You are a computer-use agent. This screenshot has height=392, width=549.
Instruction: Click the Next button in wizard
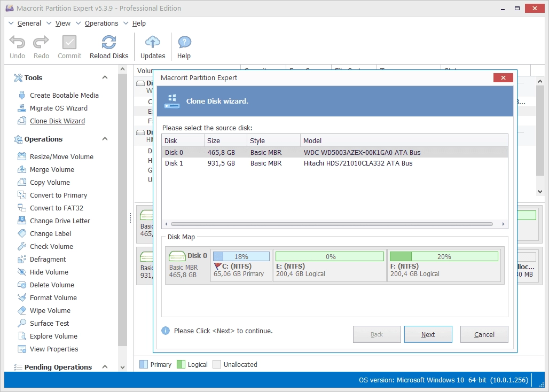click(x=428, y=334)
